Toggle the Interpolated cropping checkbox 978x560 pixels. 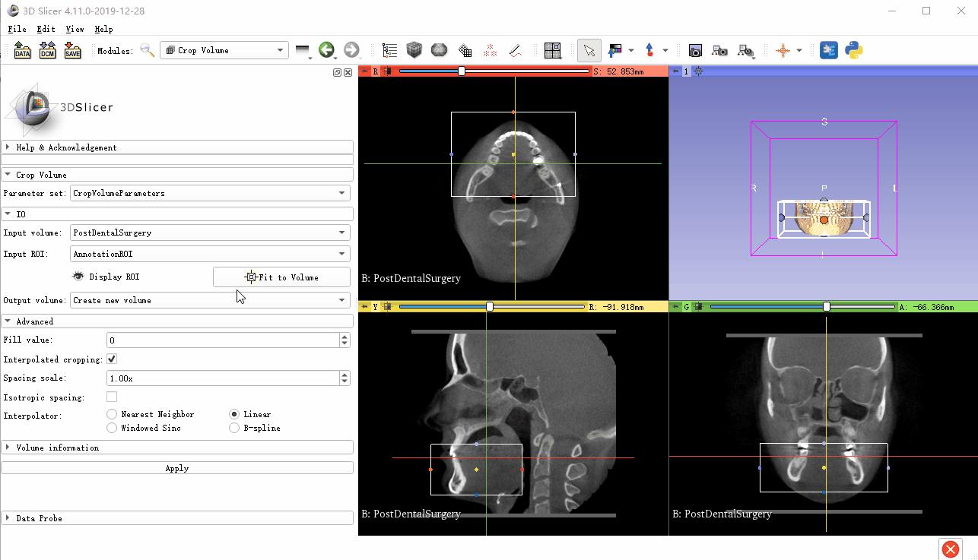click(x=112, y=359)
